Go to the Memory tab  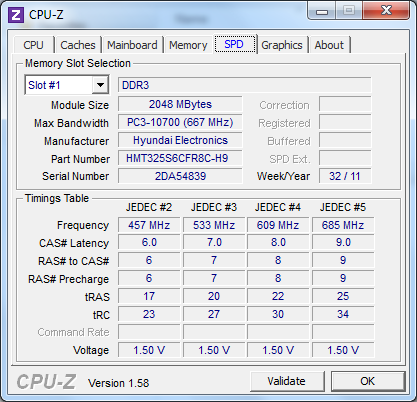[x=188, y=45]
